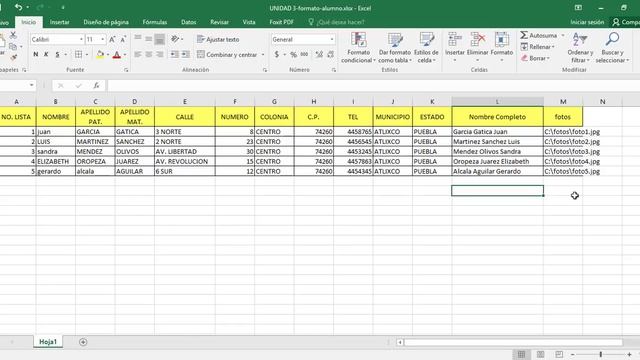This screenshot has height=360, width=640.
Task: Align text to bottom
Action: [x=160, y=39]
